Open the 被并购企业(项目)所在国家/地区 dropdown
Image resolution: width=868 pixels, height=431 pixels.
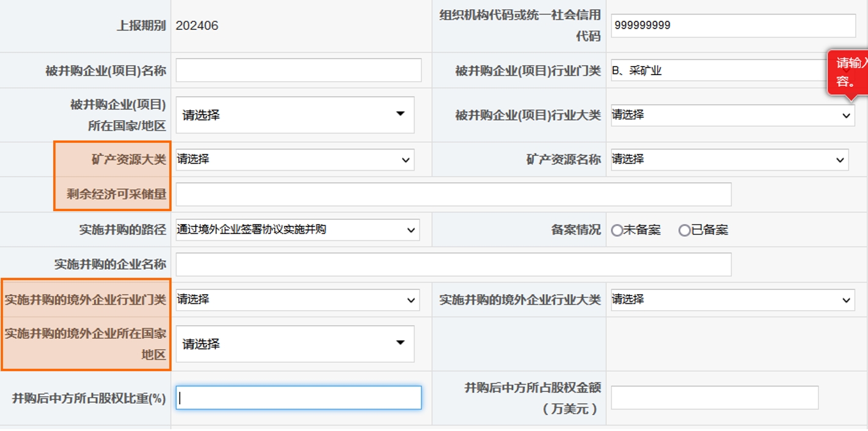(295, 115)
